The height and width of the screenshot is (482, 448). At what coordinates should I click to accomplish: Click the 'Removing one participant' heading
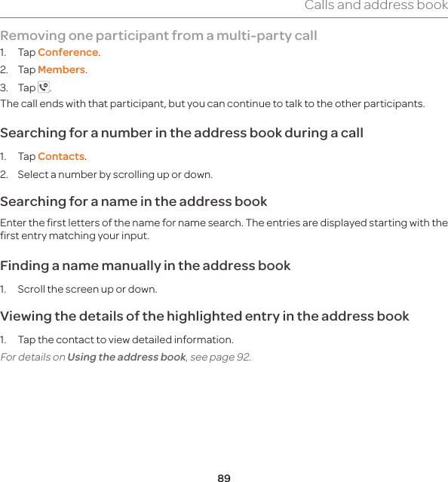pos(158,36)
